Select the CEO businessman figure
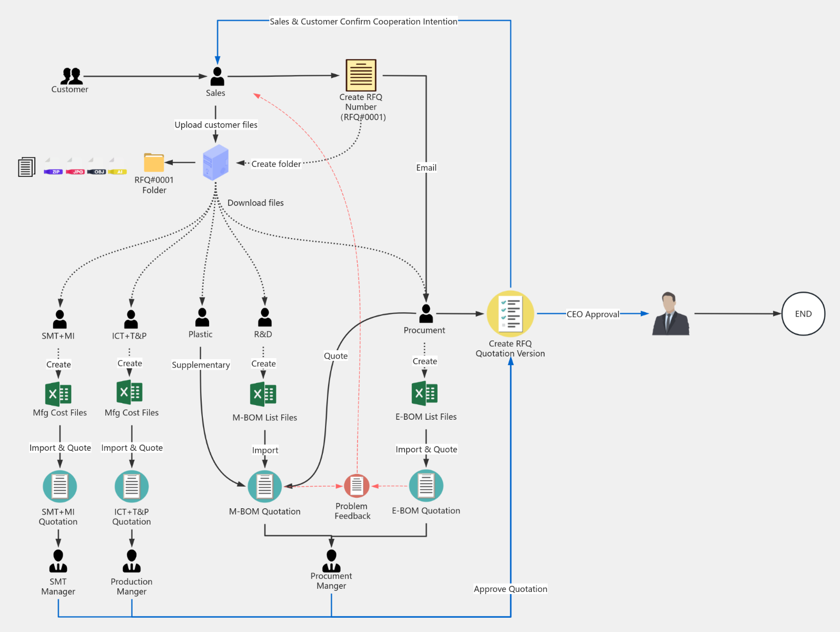Viewport: 840px width, 632px height. point(670,314)
